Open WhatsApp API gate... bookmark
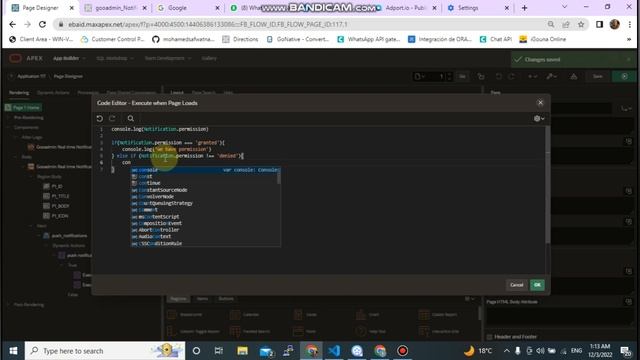This screenshot has height=360, width=640. coord(369,39)
